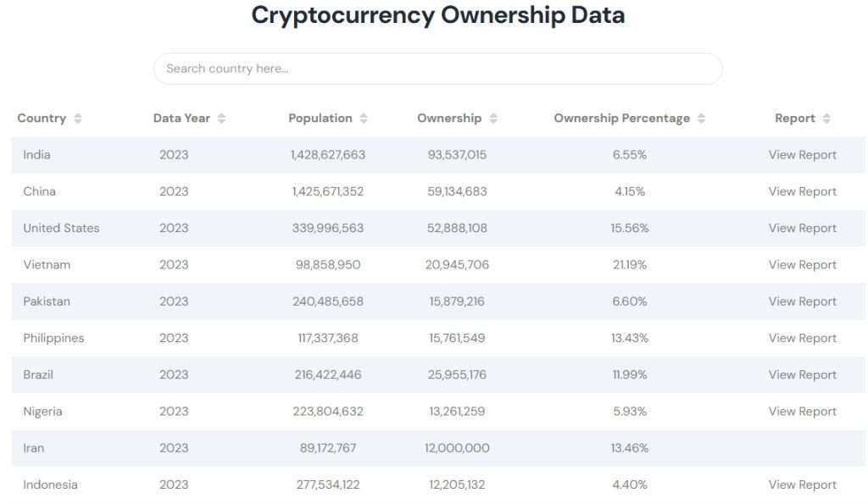Click the Country column header label
Screen dimensions: 868x504
(42, 119)
